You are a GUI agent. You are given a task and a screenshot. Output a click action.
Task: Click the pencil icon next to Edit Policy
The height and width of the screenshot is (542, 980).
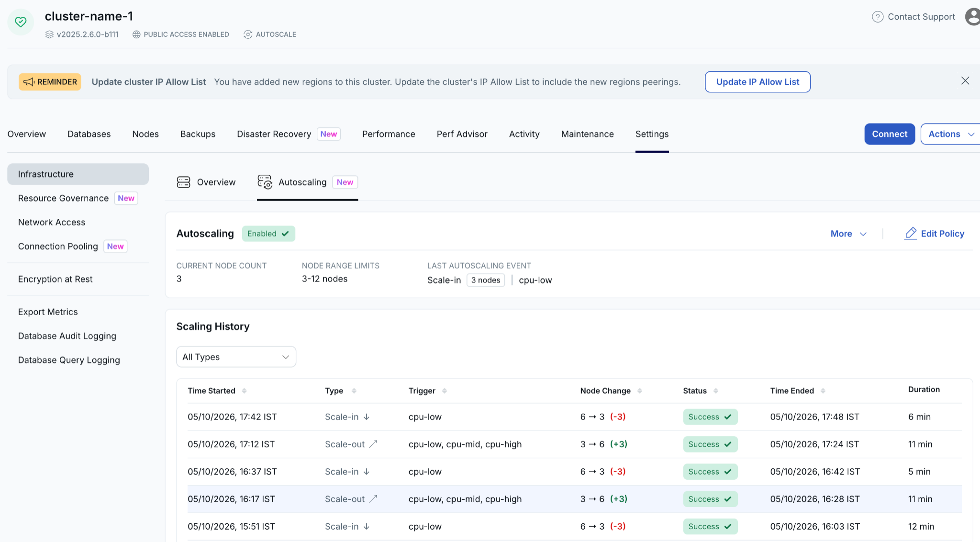pyautogui.click(x=911, y=233)
